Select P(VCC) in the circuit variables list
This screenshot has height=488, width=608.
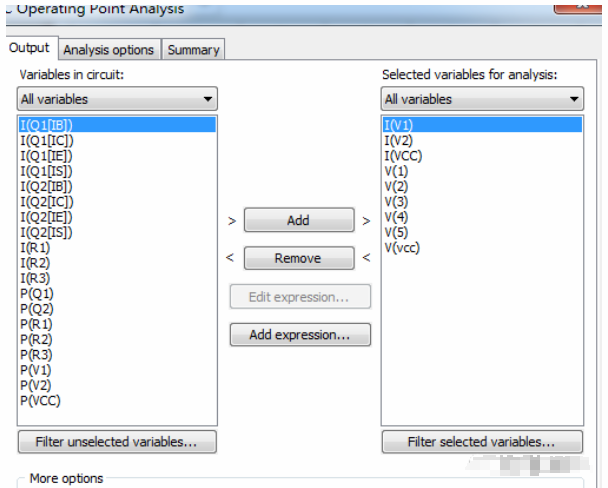(40, 400)
